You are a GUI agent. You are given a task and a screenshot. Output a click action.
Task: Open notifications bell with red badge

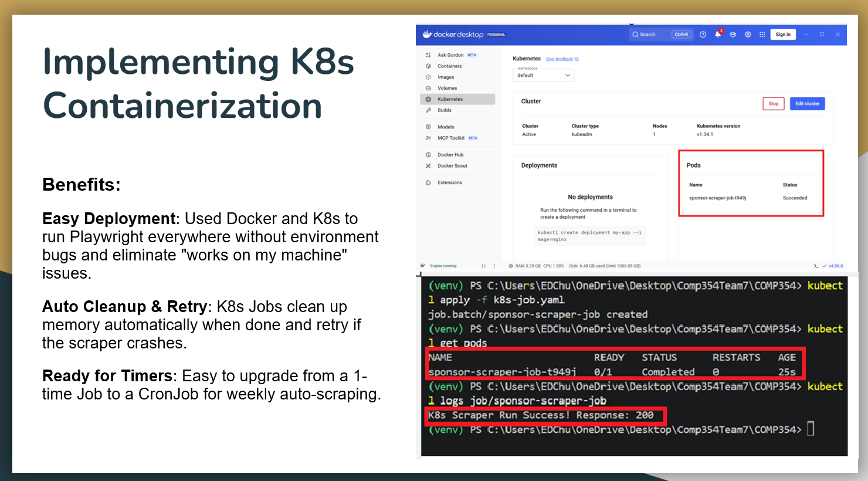click(718, 34)
